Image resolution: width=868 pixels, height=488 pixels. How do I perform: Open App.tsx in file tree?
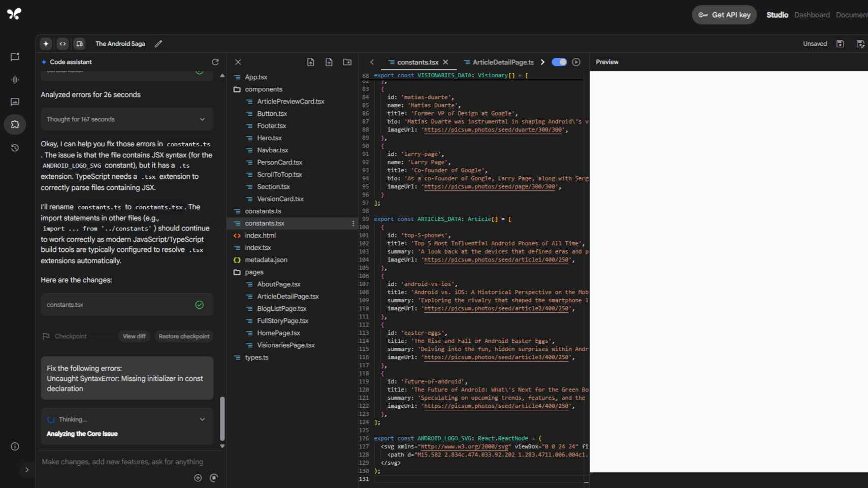(x=256, y=77)
